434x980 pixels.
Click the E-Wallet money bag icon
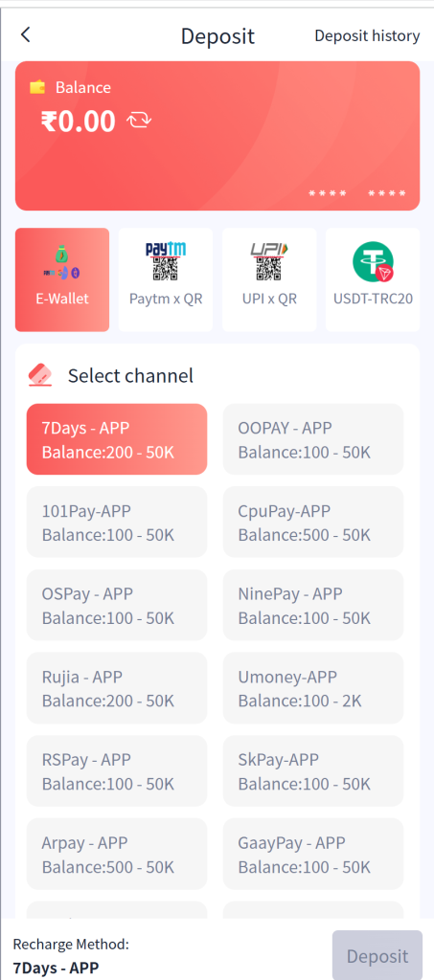click(x=62, y=262)
